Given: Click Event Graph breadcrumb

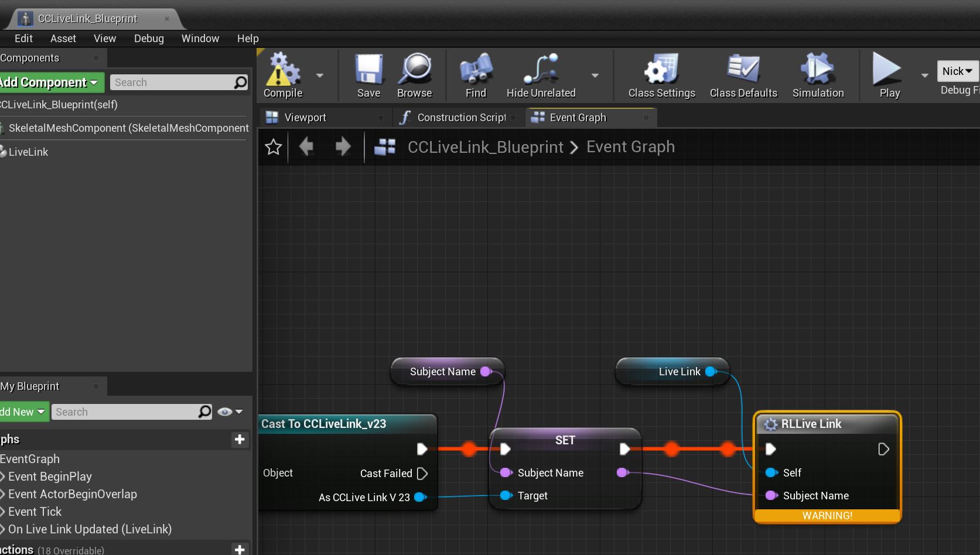Looking at the screenshot, I should click(x=630, y=147).
